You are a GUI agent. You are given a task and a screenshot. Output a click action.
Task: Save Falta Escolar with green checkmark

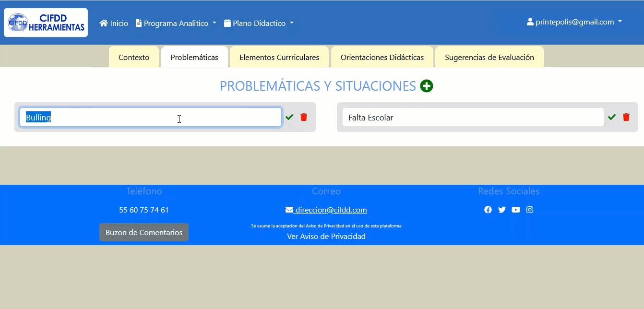point(612,117)
